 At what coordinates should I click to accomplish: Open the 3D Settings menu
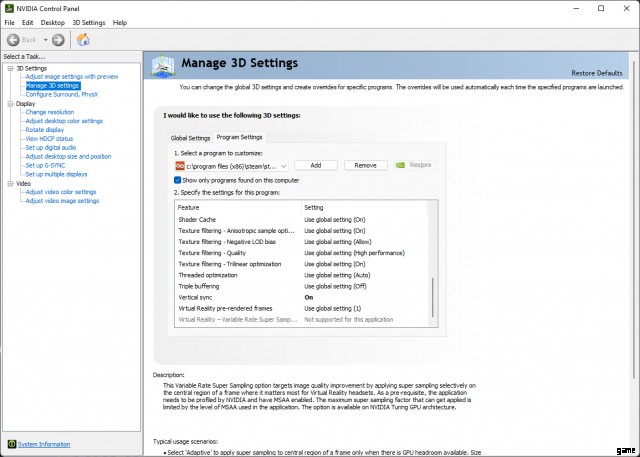(x=89, y=22)
